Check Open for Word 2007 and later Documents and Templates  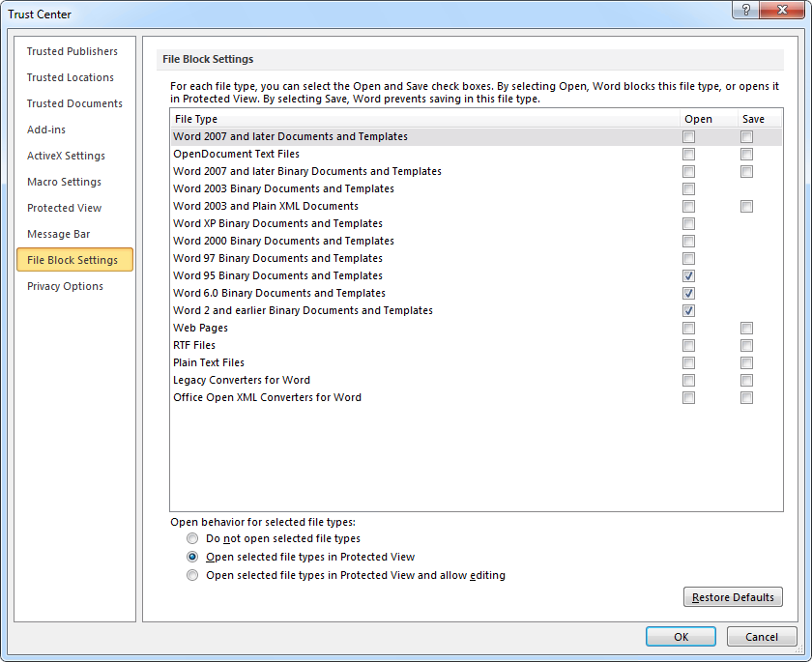click(688, 136)
